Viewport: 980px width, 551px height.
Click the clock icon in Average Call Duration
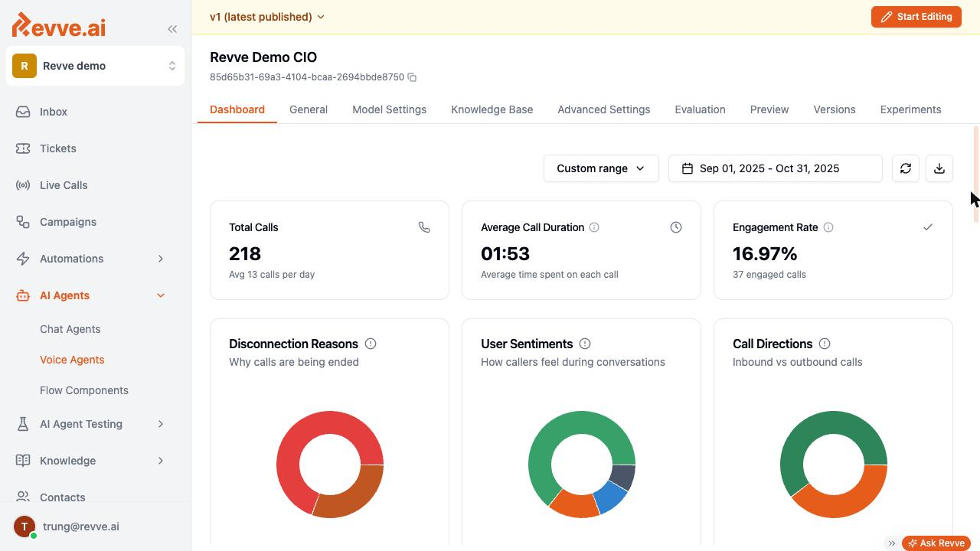click(676, 227)
